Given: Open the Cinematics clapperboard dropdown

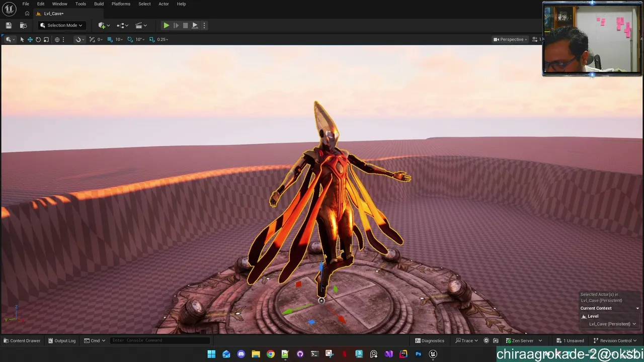Looking at the screenshot, I should pyautogui.click(x=141, y=25).
